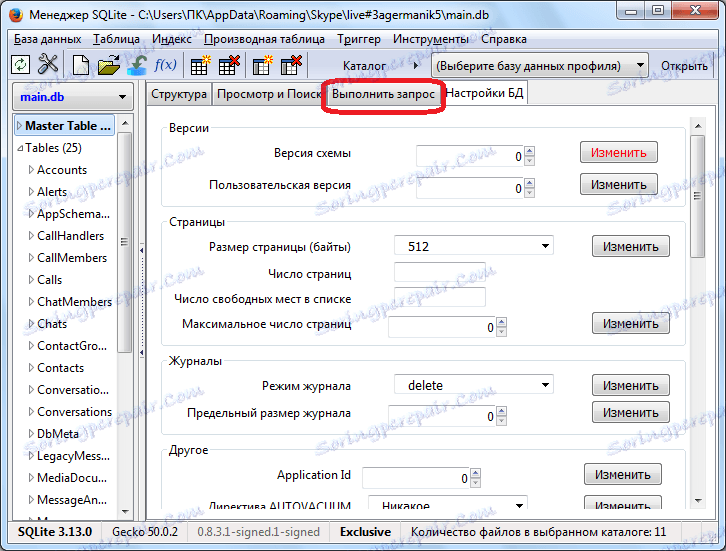Click Изменить for Размер страницы
Viewport: 726px width, 551px height.
click(x=631, y=246)
